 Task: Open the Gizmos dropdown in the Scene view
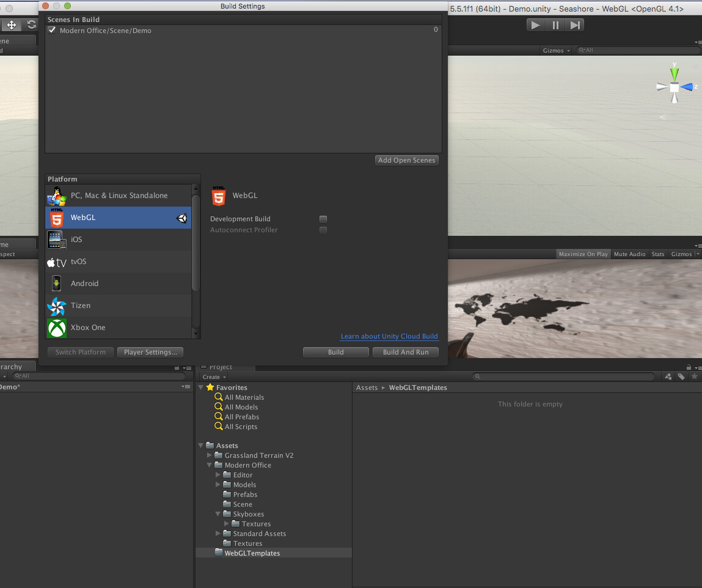[x=554, y=50]
